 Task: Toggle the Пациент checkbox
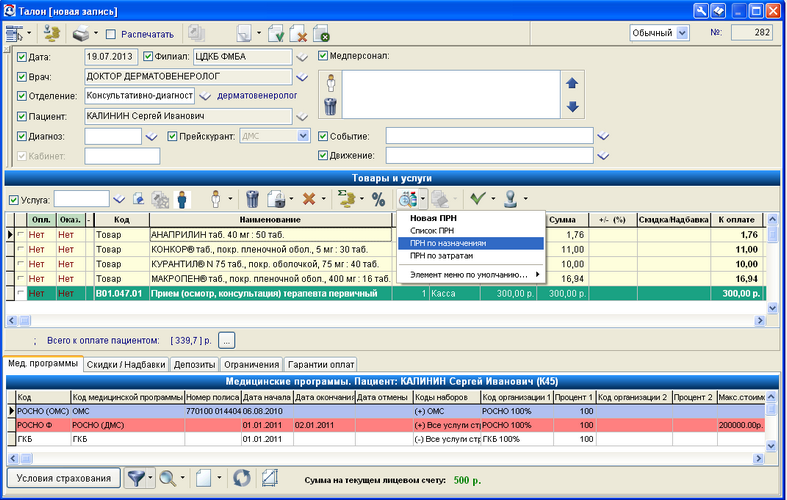pyautogui.click(x=22, y=116)
